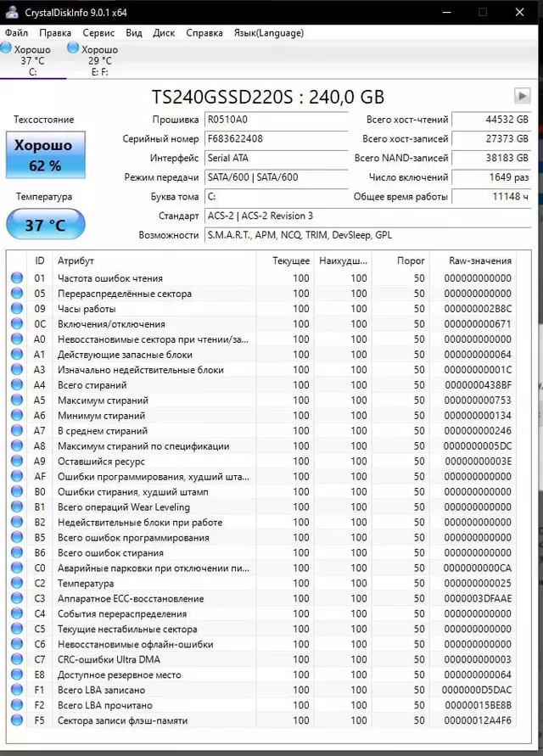Click status icon for B5 Всего ошибок программирования
The image size is (543, 756).
17,537
